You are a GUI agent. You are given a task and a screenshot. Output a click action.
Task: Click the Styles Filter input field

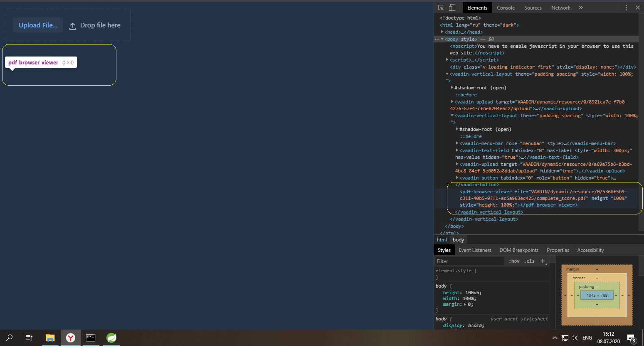[x=469, y=261]
